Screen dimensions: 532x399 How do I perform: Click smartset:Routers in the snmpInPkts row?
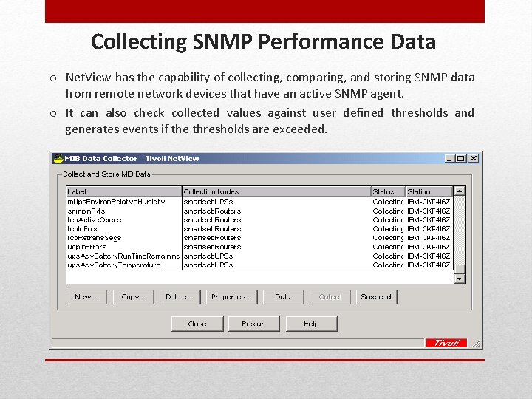(x=212, y=211)
